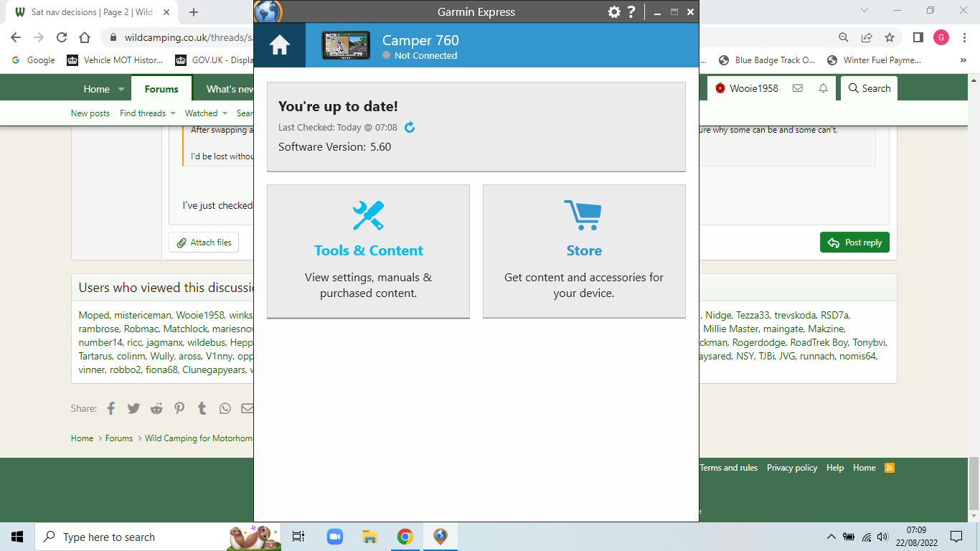
Task: Share the thread on Twitter
Action: (133, 408)
